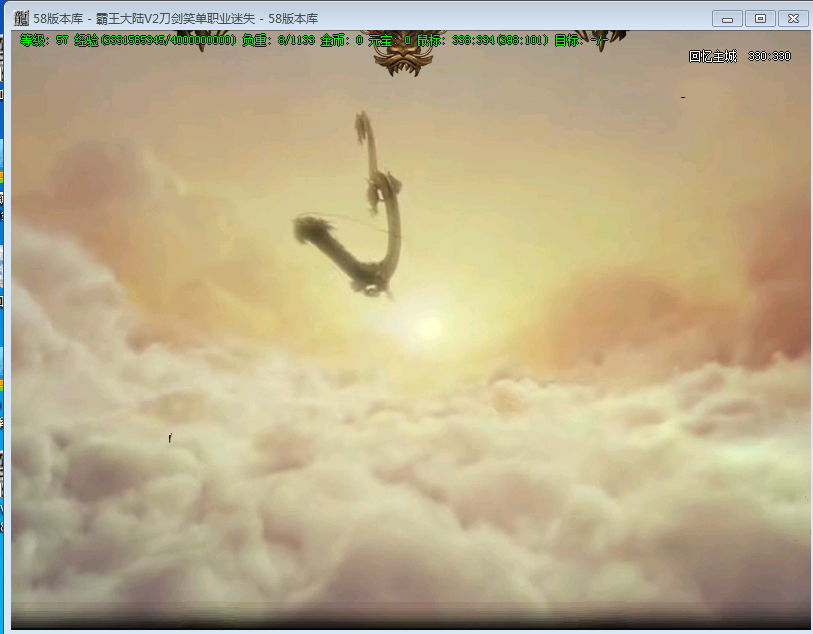Click the 目标: -/- target readout
813x634 pixels.
tap(581, 40)
